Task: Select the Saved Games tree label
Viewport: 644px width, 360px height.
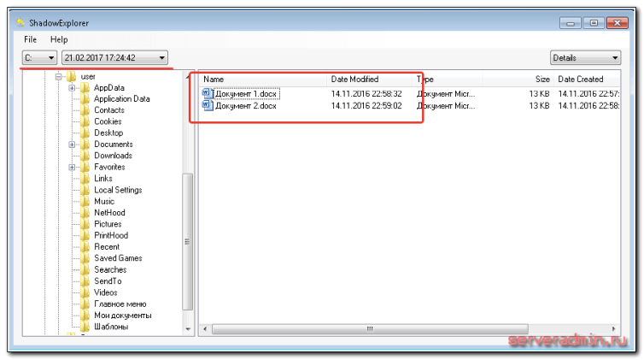Action: 118,258
